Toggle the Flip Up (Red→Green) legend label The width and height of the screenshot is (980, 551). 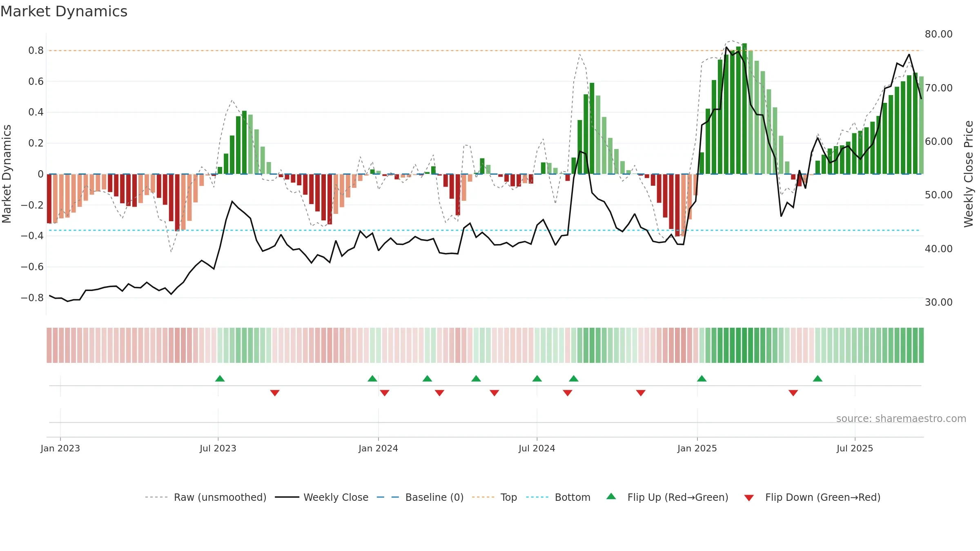click(x=678, y=497)
